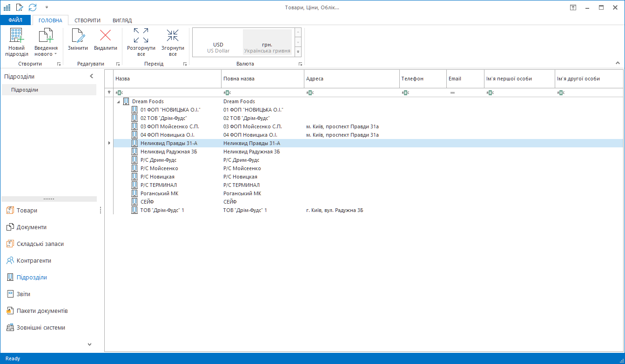Click the Ready status bar text
This screenshot has width=625, height=364.
13,358
